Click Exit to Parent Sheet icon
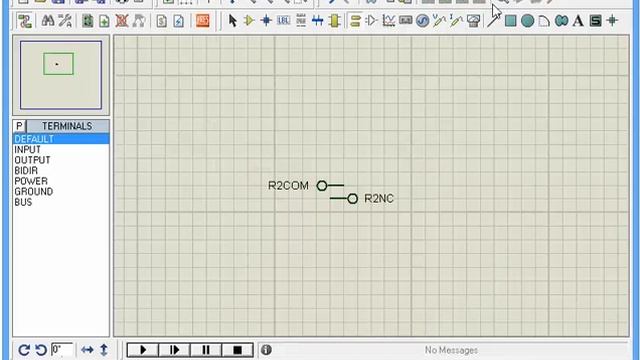This screenshot has width=640, height=360. click(139, 20)
